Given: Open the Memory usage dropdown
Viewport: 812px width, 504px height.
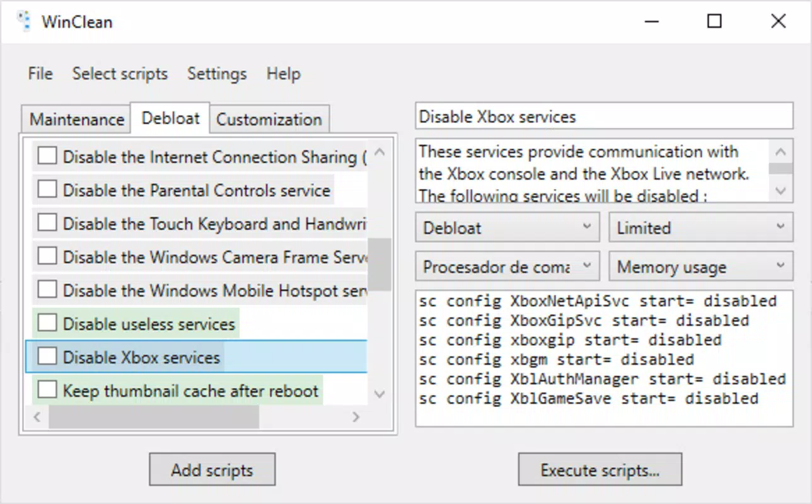Looking at the screenshot, I should point(700,266).
